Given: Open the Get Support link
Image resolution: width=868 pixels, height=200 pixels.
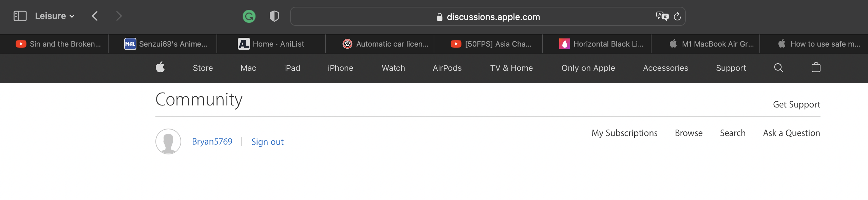Looking at the screenshot, I should click(x=796, y=104).
